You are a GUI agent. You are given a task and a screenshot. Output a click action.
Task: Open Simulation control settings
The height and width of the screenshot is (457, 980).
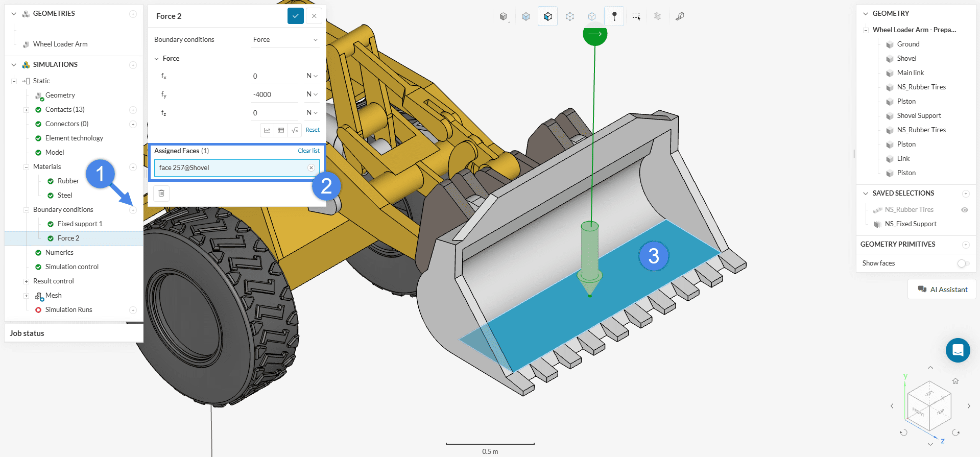[71, 267]
